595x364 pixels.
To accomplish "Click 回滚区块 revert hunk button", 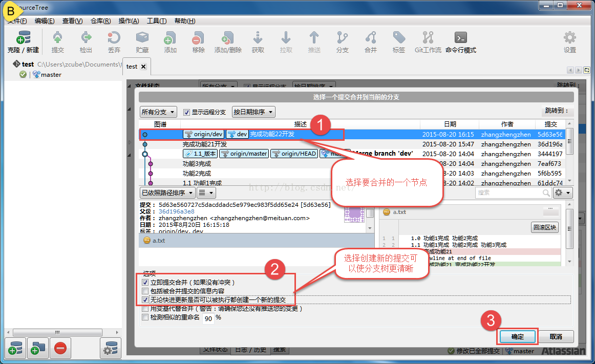I will coord(545,227).
